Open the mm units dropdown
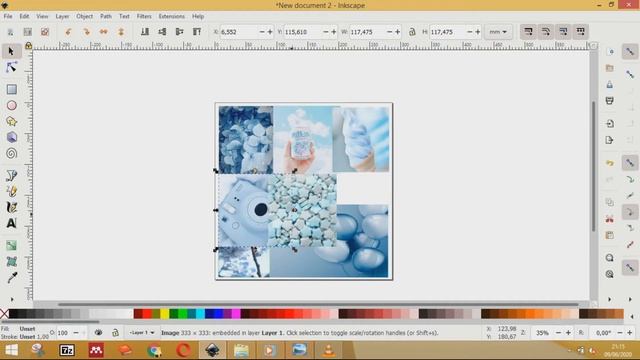The image size is (640, 360). [498, 31]
